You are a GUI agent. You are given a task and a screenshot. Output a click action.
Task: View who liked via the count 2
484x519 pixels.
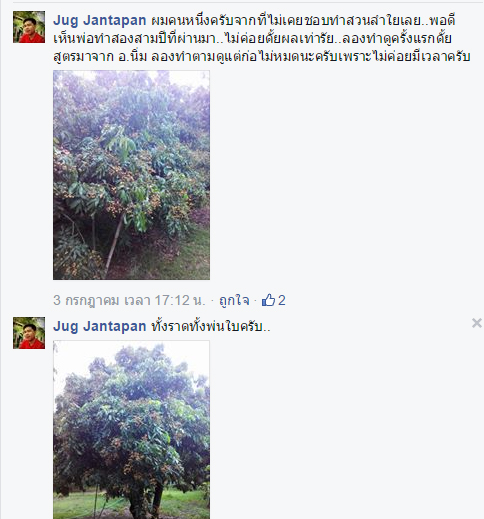pyautogui.click(x=282, y=300)
